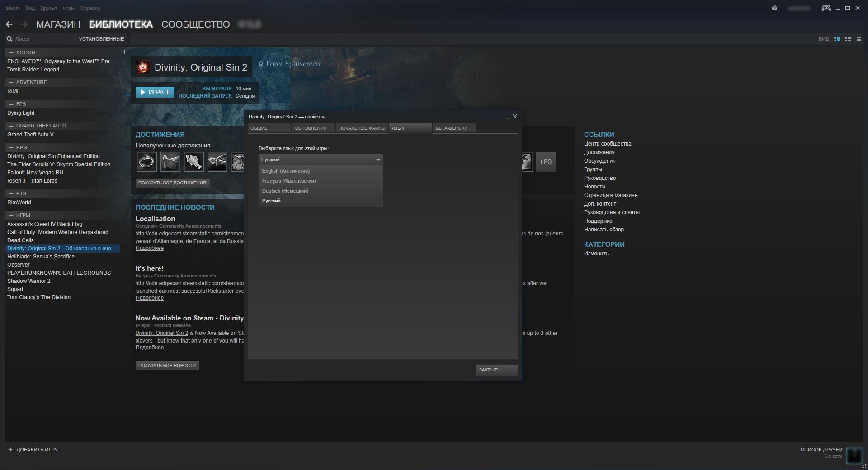Collapse the ИГРЫ category
Viewport: 868px width, 470px height.
pos(11,215)
